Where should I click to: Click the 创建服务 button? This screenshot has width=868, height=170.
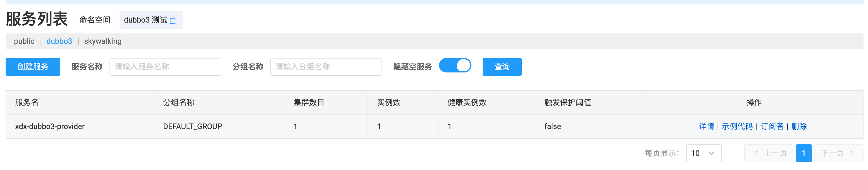[33, 67]
